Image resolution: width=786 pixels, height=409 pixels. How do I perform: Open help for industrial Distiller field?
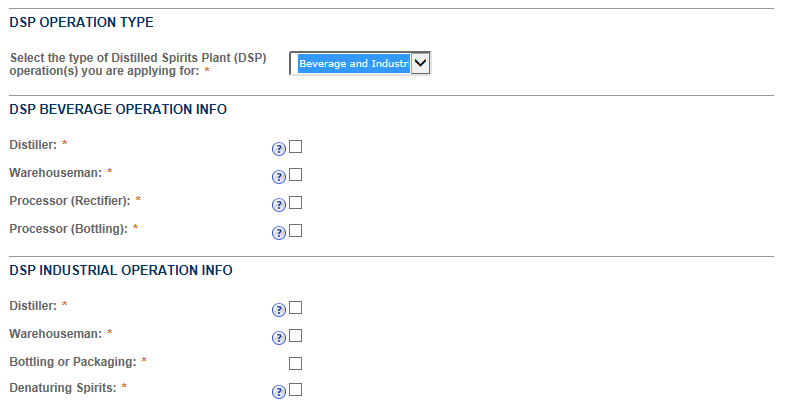tap(279, 308)
